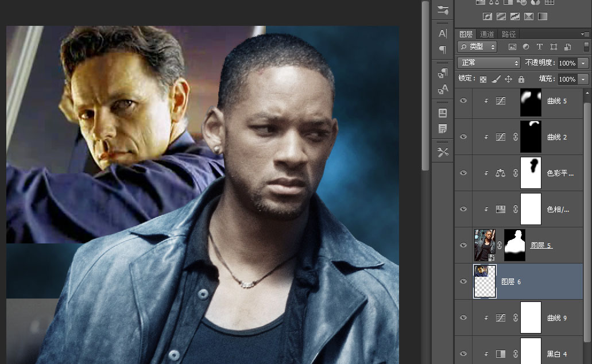Hide the 图层 5 layer

[x=463, y=245]
